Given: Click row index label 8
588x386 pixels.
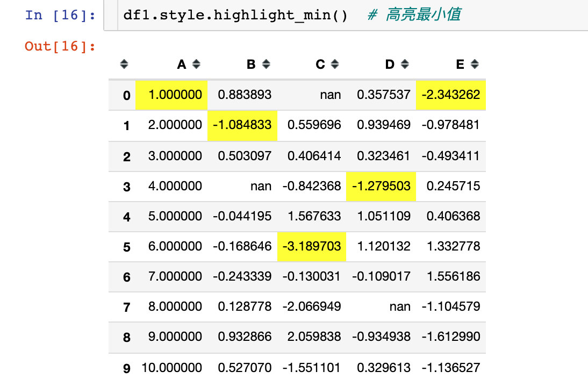Looking at the screenshot, I should (x=127, y=338).
